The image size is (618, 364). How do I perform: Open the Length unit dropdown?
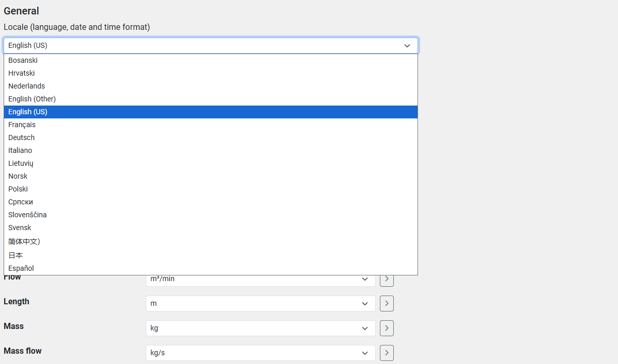pyautogui.click(x=260, y=303)
